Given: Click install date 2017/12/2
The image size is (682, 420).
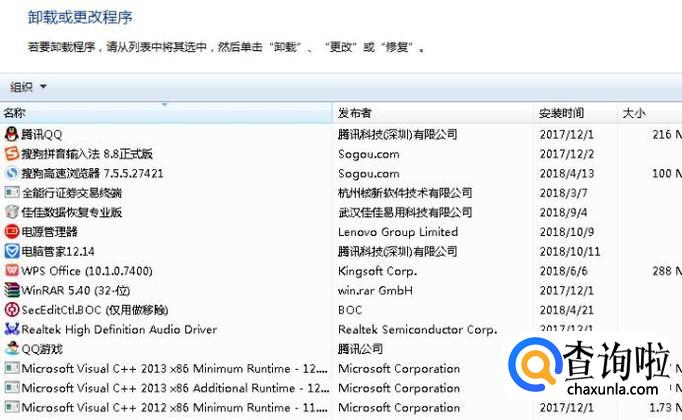Looking at the screenshot, I should (x=567, y=154).
